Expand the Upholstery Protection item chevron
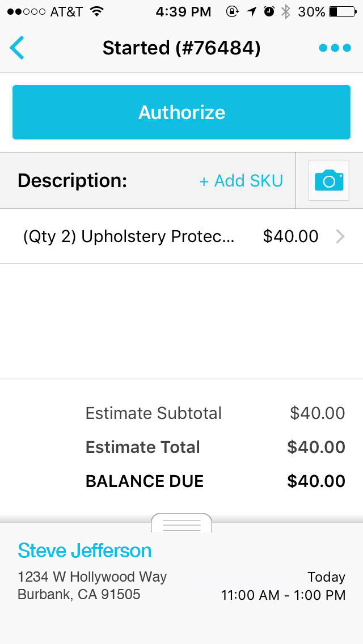This screenshot has height=644, width=363. click(340, 236)
